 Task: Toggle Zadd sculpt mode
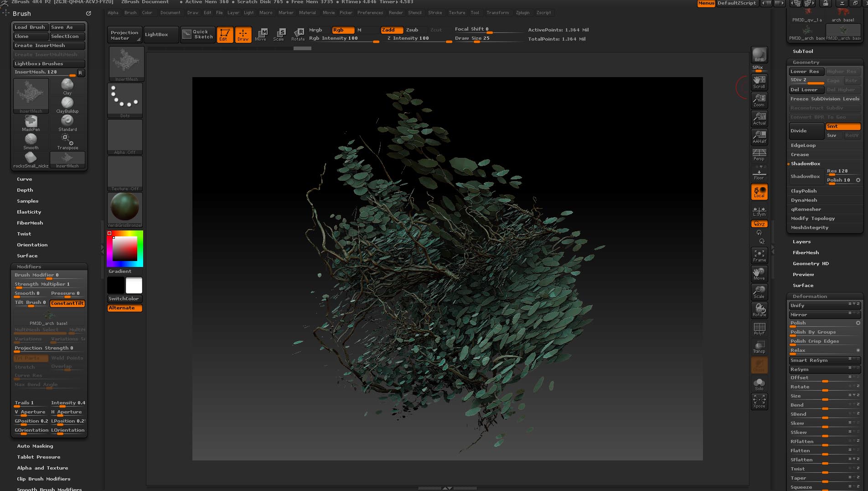(x=392, y=30)
